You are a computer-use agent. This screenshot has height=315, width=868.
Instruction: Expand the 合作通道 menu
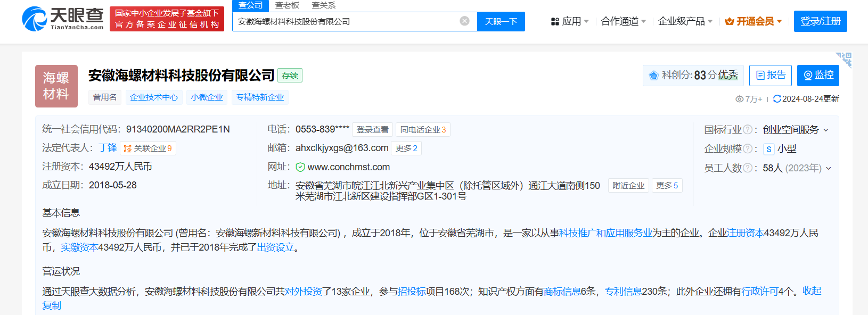(x=624, y=21)
